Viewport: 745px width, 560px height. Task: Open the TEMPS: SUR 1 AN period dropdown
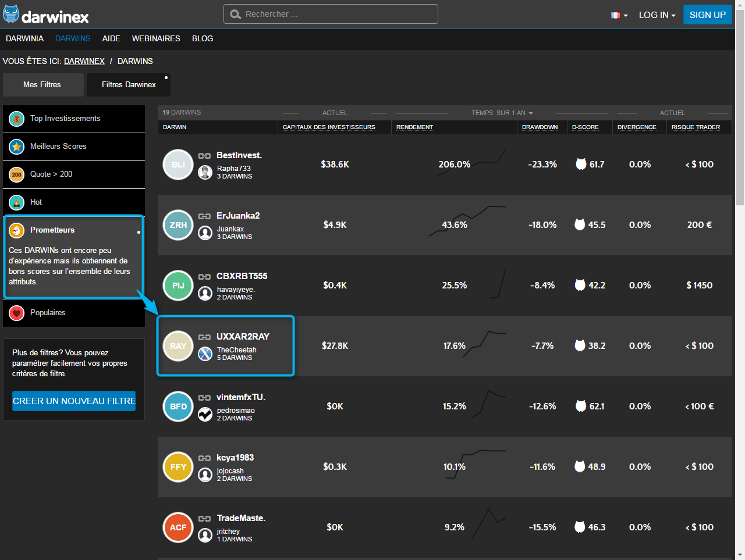502,113
